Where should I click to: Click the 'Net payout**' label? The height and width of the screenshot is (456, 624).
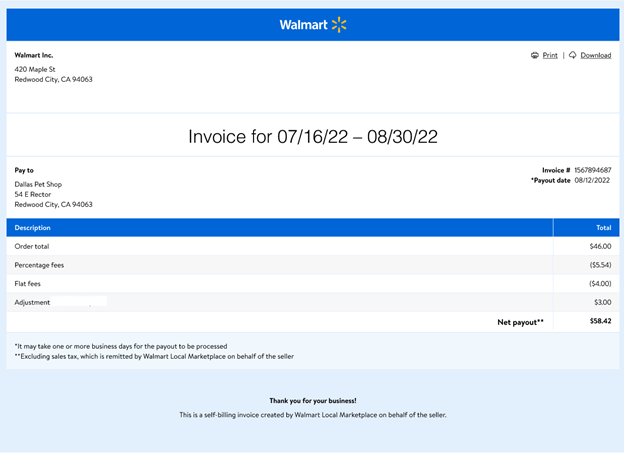[x=521, y=322]
